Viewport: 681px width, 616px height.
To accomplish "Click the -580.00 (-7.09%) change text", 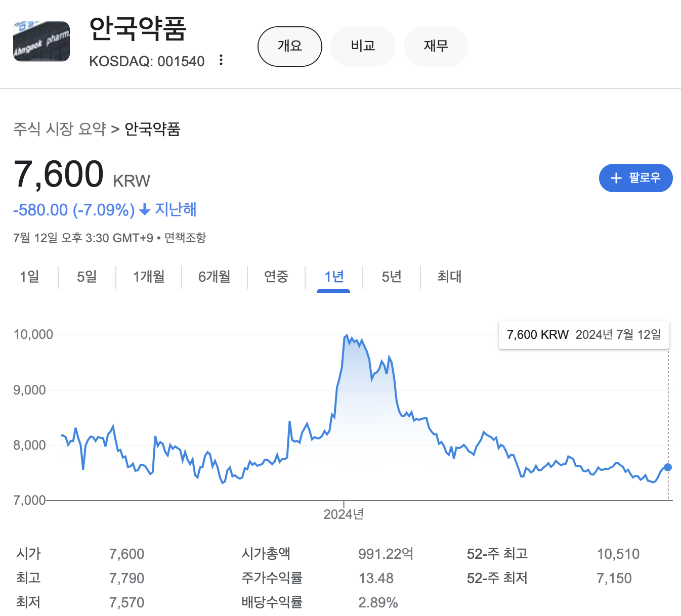I will point(74,209).
